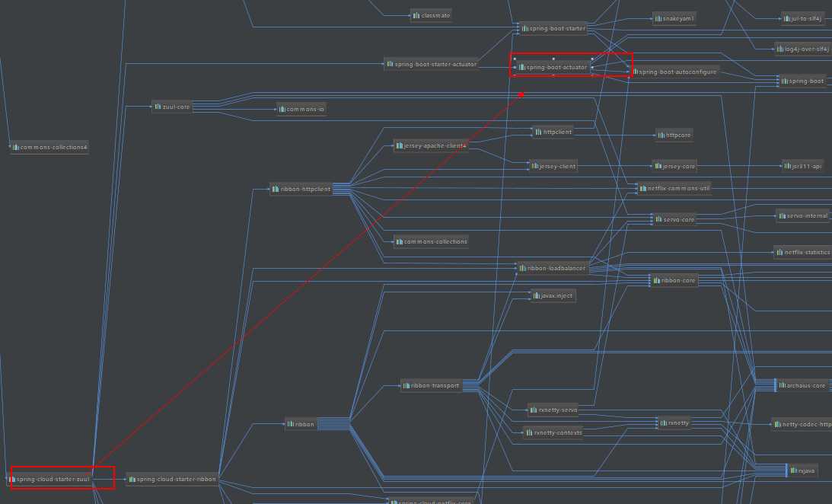Click the spring-boot-autoconfigure library icon
Screen dimensions: 832x504
coord(635,72)
